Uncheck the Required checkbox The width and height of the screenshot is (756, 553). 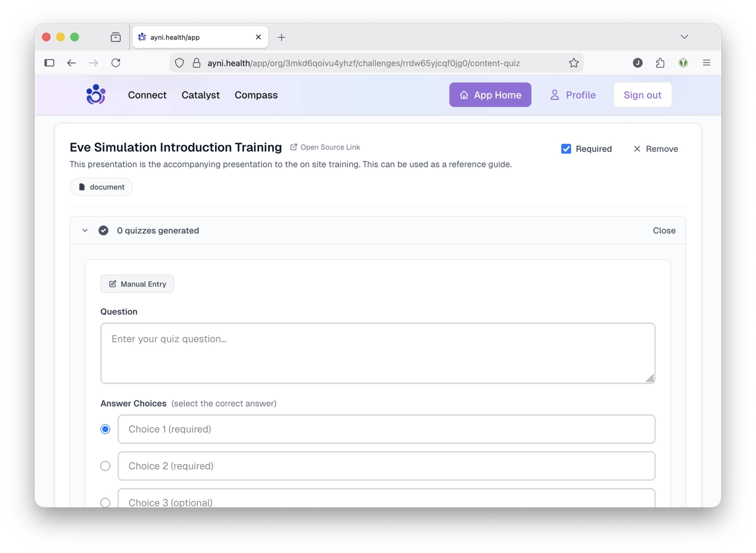click(x=566, y=149)
